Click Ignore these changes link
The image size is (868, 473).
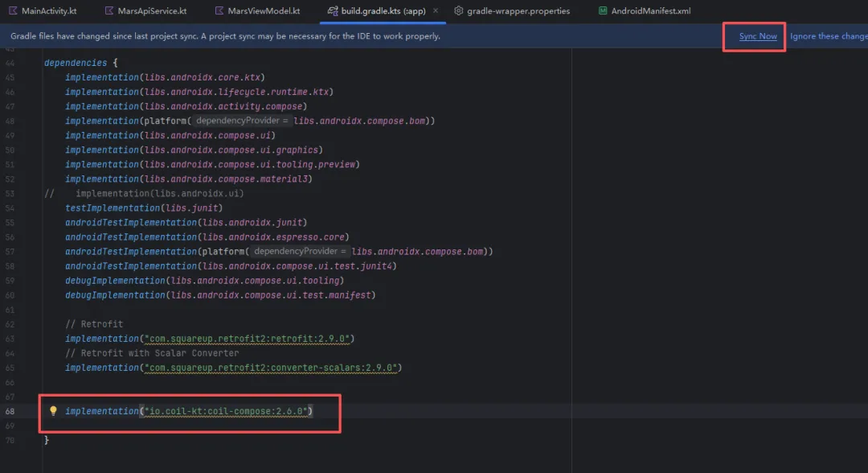pyautogui.click(x=829, y=36)
